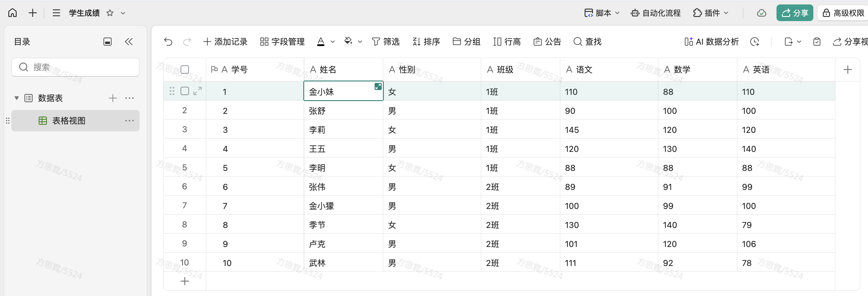Click the 查找 search tool
Image resolution: width=868 pixels, height=296 pixels.
587,42
